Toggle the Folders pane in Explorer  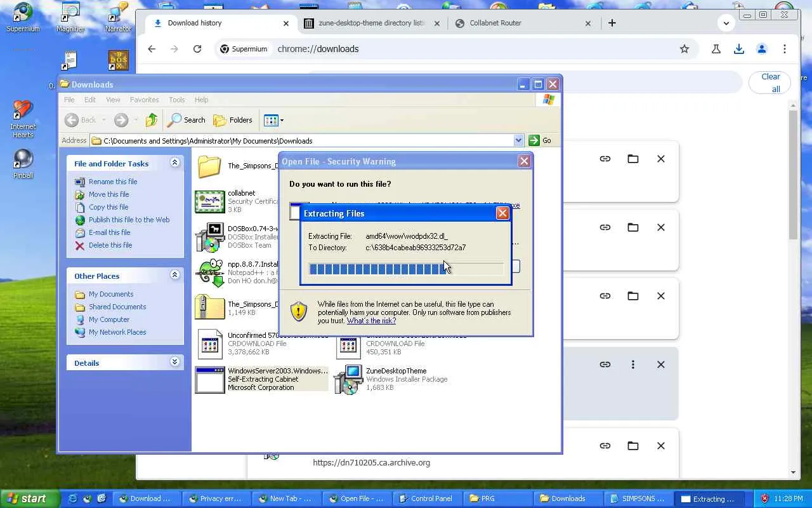click(233, 120)
